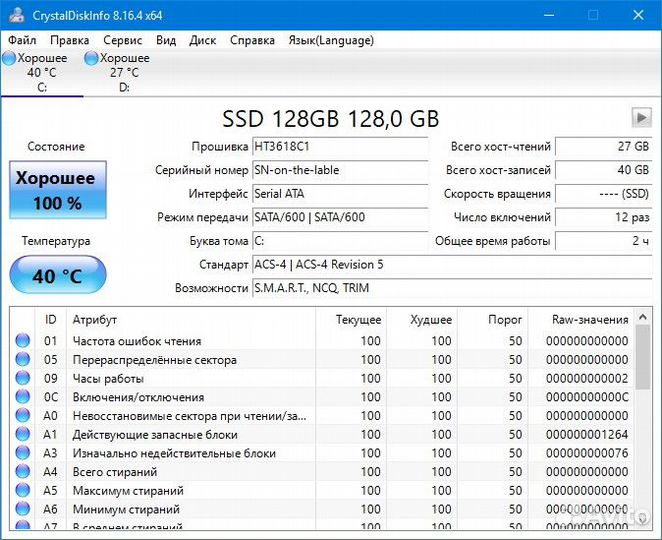Image resolution: width=662 pixels, height=540 pixels.
Task: Click the Стандарт field ACS-4 Revision 5
Action: pyautogui.click(x=452, y=265)
